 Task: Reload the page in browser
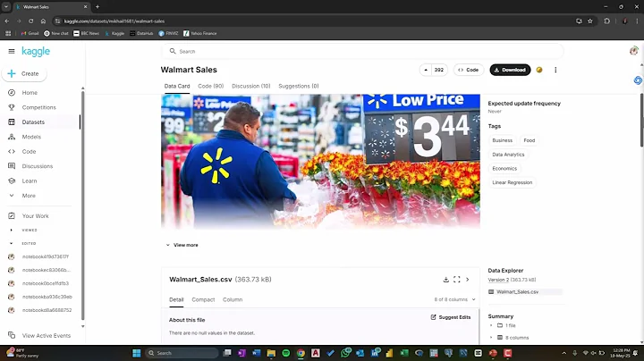pyautogui.click(x=30, y=21)
